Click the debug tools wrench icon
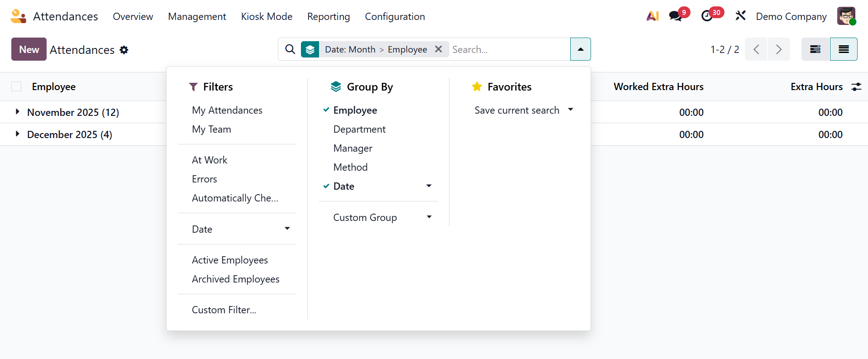This screenshot has height=359, width=868. pyautogui.click(x=740, y=16)
